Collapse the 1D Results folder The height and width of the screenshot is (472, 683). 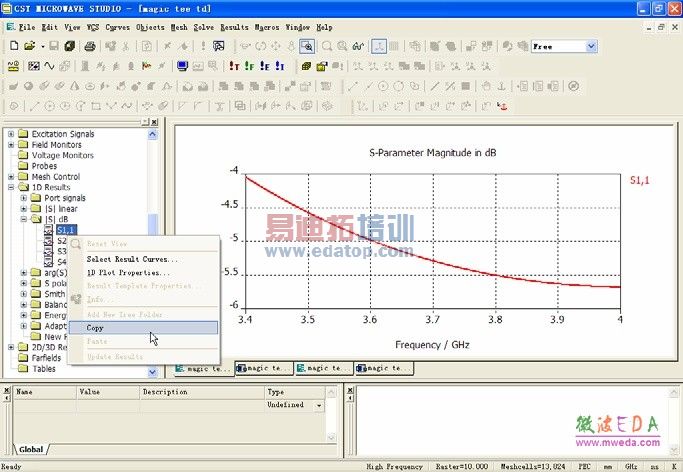(x=11, y=187)
